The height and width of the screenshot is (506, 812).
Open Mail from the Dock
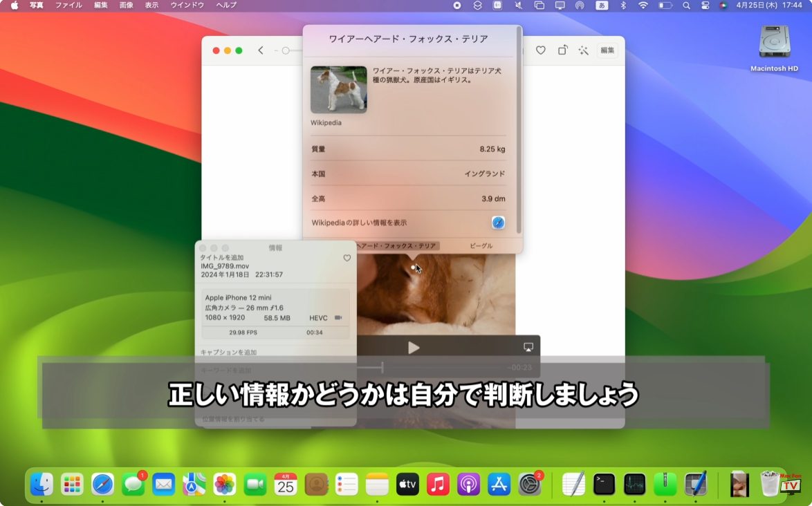(x=164, y=485)
